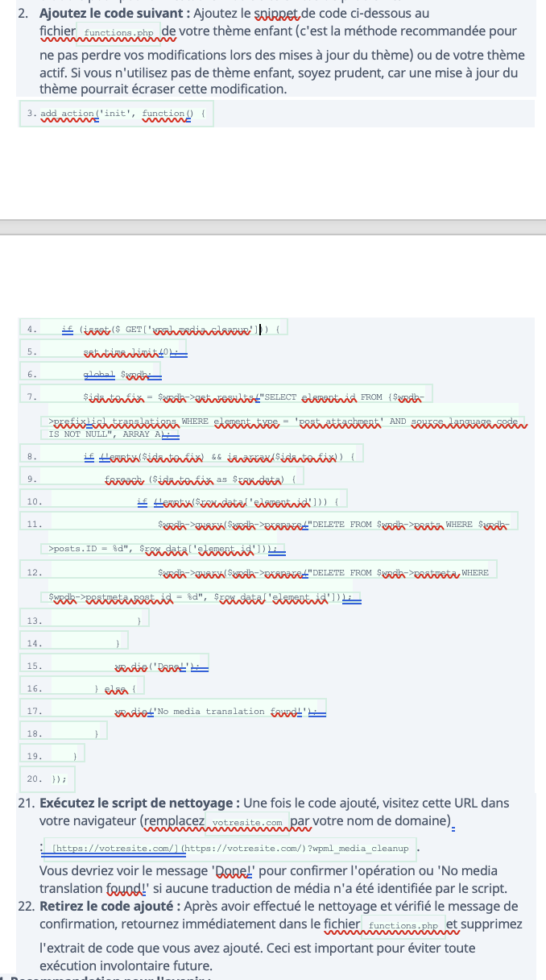Open the https://votresite.com/ wpml_media_cleanup URL
The height and width of the screenshot is (980, 546).
pyautogui.click(x=230, y=849)
